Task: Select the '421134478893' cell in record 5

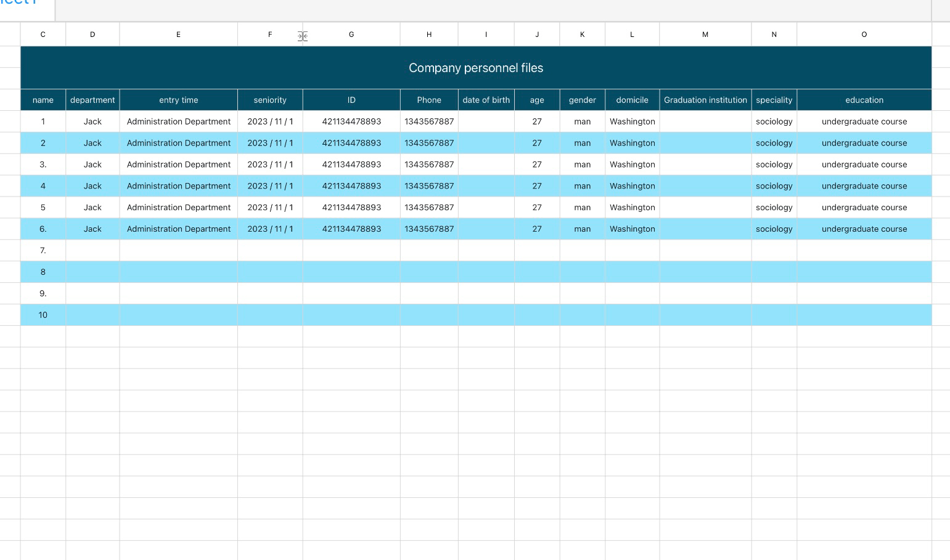Action: [351, 208]
